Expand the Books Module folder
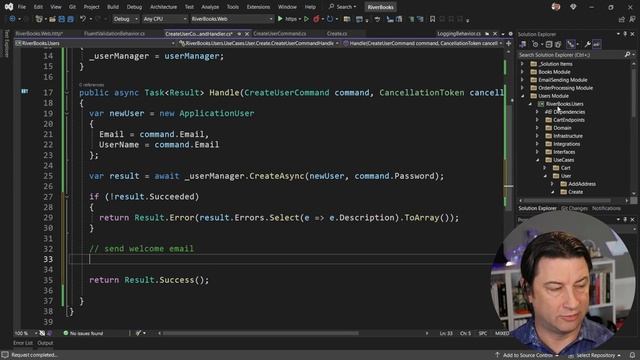The image size is (640, 360). click(522, 72)
